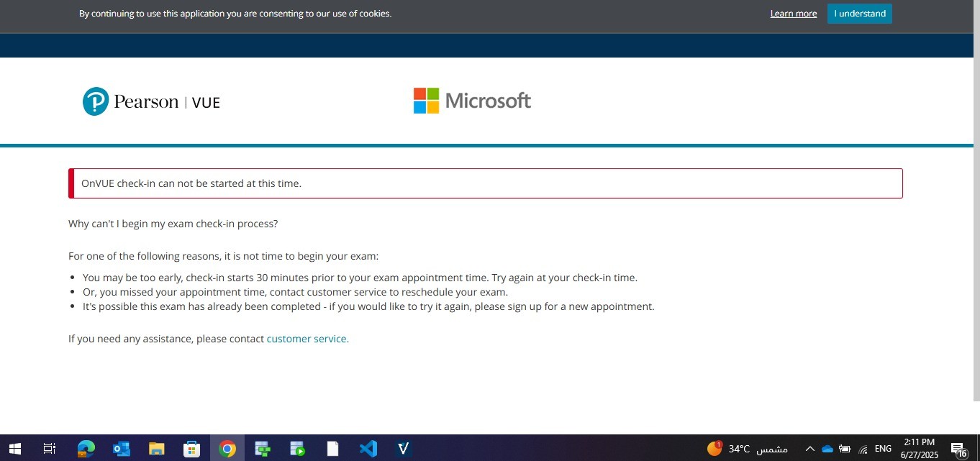
Task: Switch ENG input language indicator
Action: tap(883, 449)
